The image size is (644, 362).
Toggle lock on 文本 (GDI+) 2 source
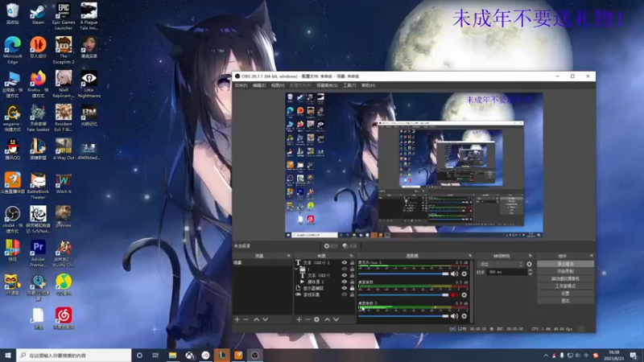[352, 263]
